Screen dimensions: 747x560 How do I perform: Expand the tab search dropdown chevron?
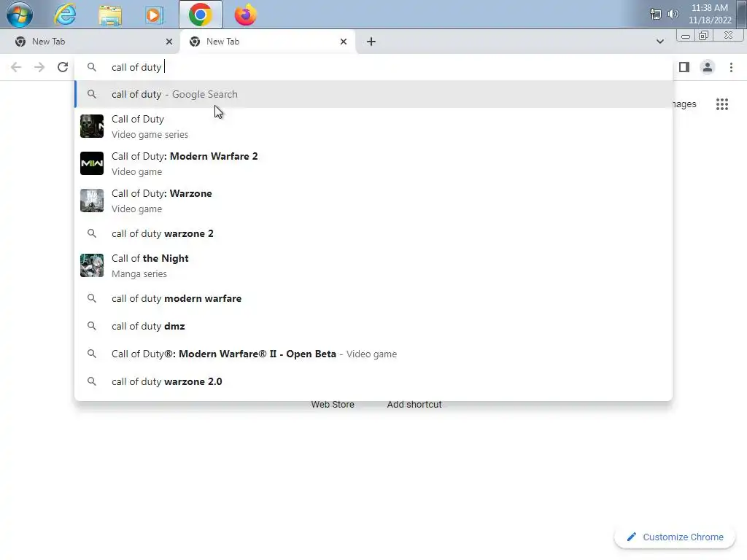pyautogui.click(x=659, y=42)
